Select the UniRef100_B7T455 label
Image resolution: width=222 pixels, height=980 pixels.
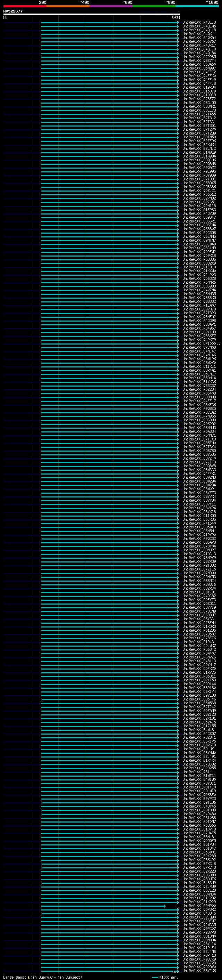[x=199, y=114]
